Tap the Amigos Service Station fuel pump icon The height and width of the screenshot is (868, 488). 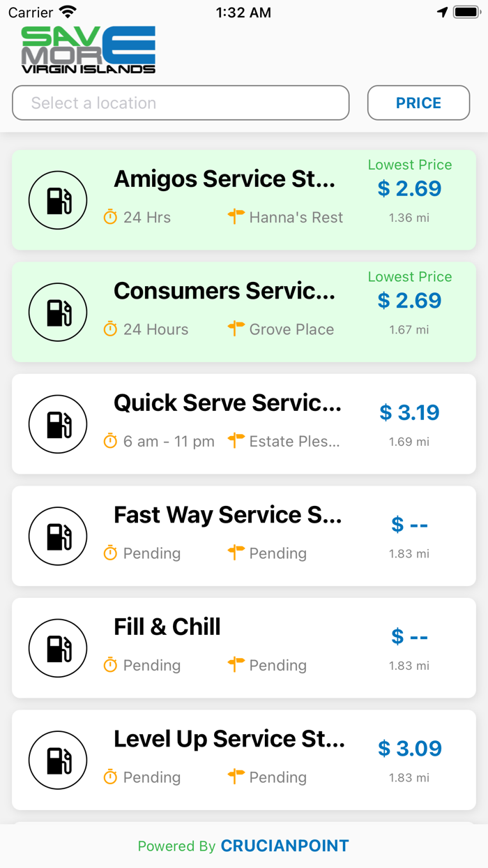(x=58, y=200)
